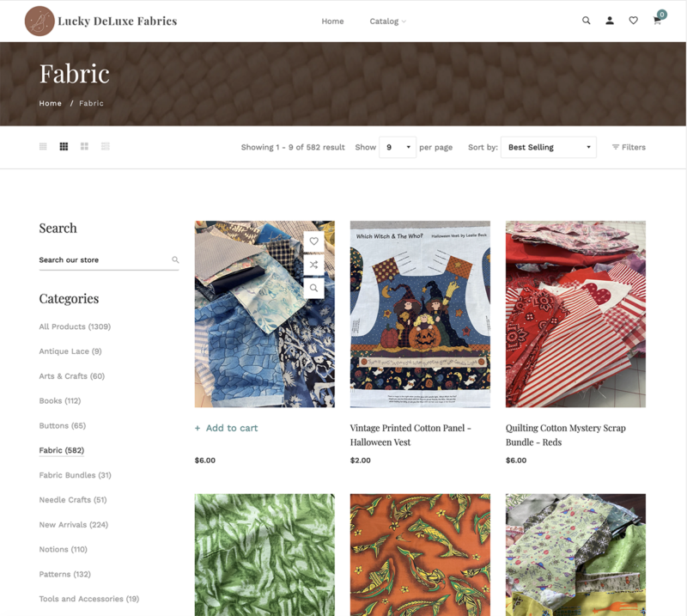Image resolution: width=687 pixels, height=616 pixels.
Task: Expand the Catalog menu
Action: point(388,21)
